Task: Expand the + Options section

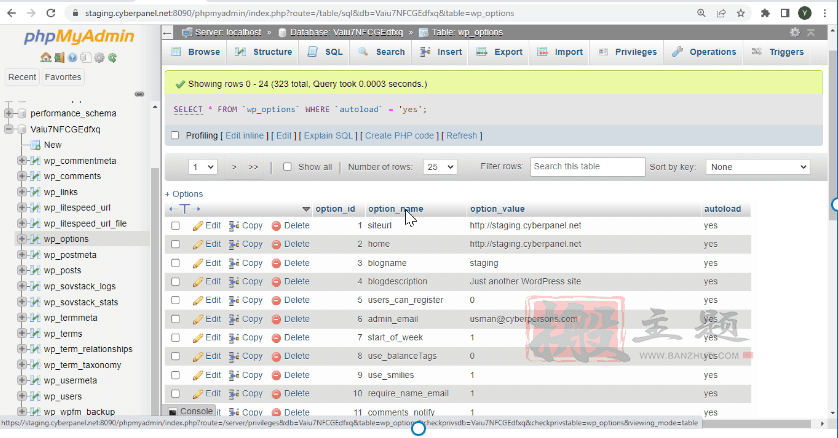Action: [x=184, y=194]
